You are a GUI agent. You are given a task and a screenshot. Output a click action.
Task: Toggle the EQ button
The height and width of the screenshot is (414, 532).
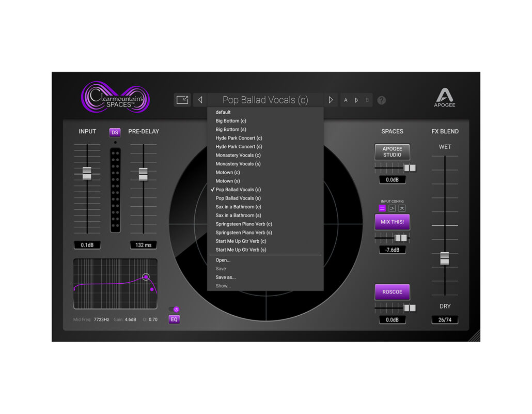(x=174, y=319)
